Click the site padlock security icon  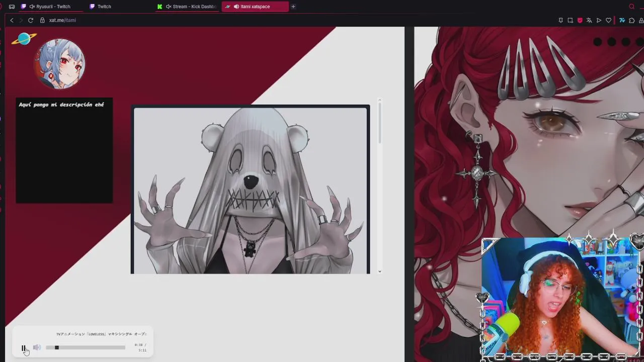point(43,20)
